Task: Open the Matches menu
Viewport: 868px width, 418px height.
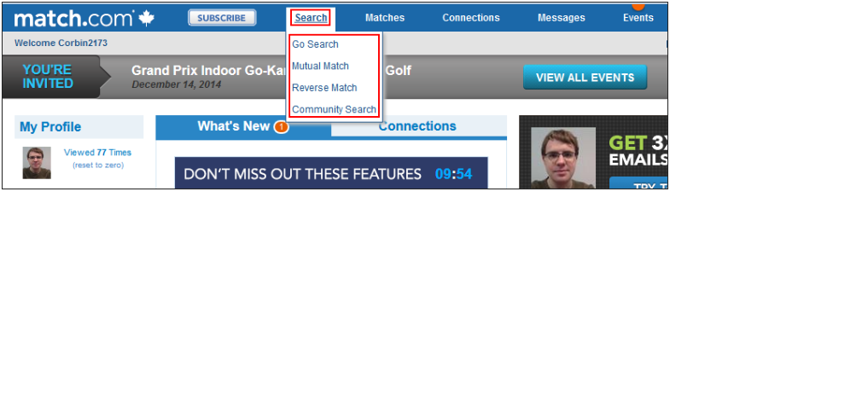Action: (385, 18)
